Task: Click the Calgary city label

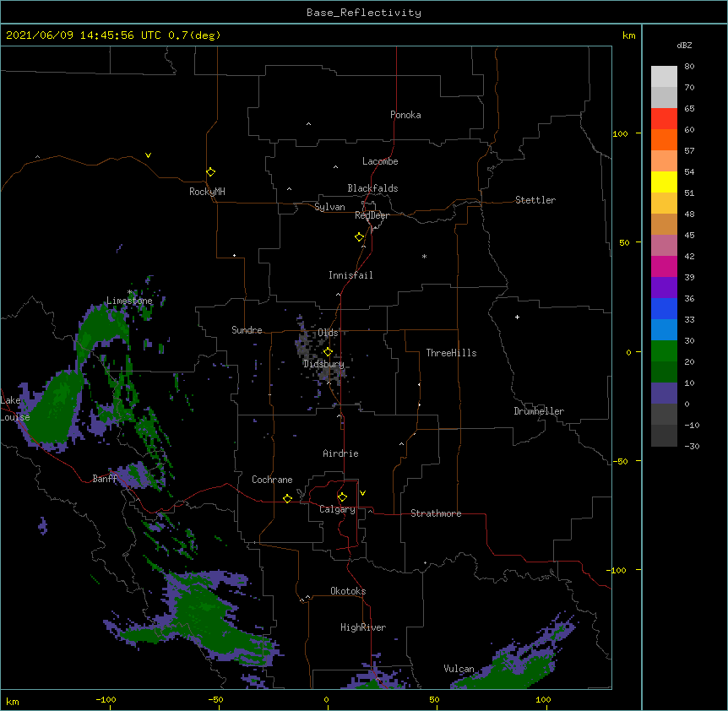Action: pos(337,509)
